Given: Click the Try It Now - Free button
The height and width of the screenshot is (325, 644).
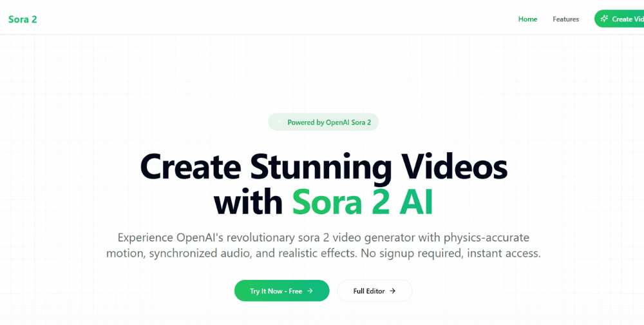Looking at the screenshot, I should coord(282,290).
